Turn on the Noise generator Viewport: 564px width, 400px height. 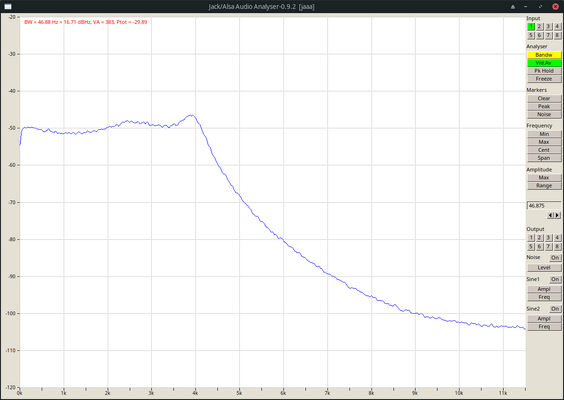coord(555,258)
